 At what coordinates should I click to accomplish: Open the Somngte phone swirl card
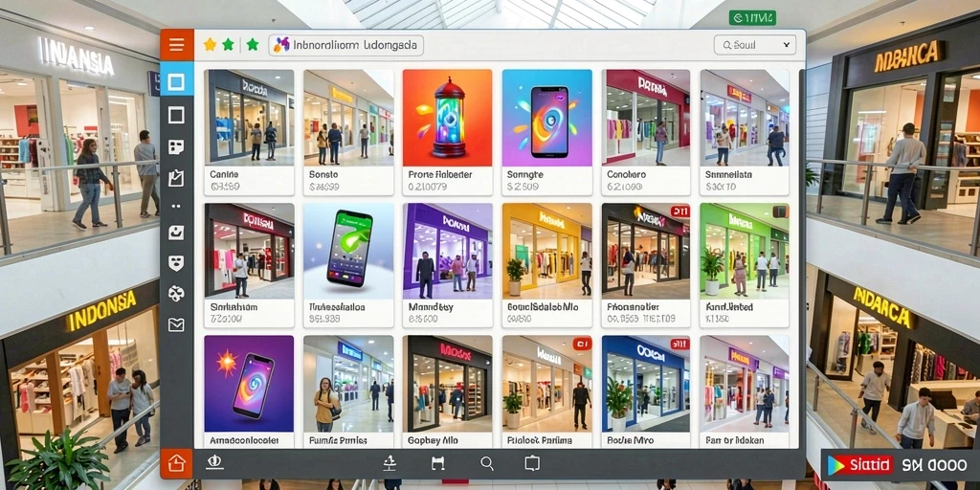546,132
